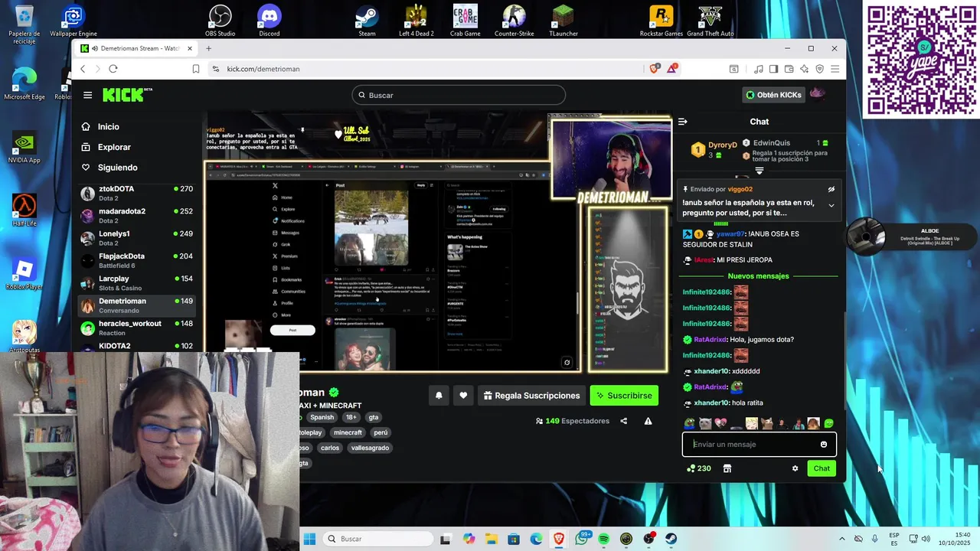Open Discord desktop shortcut
980x551 pixels.
pyautogui.click(x=269, y=21)
